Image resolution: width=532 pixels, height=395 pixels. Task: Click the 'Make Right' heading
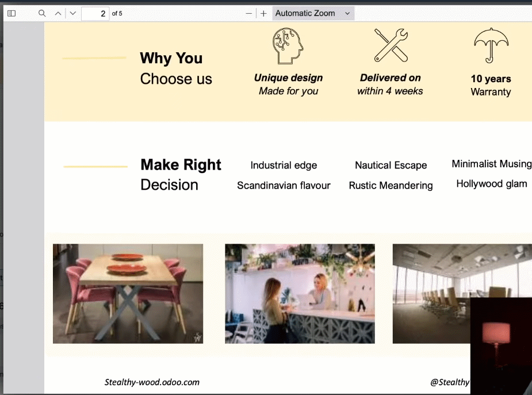[181, 165]
